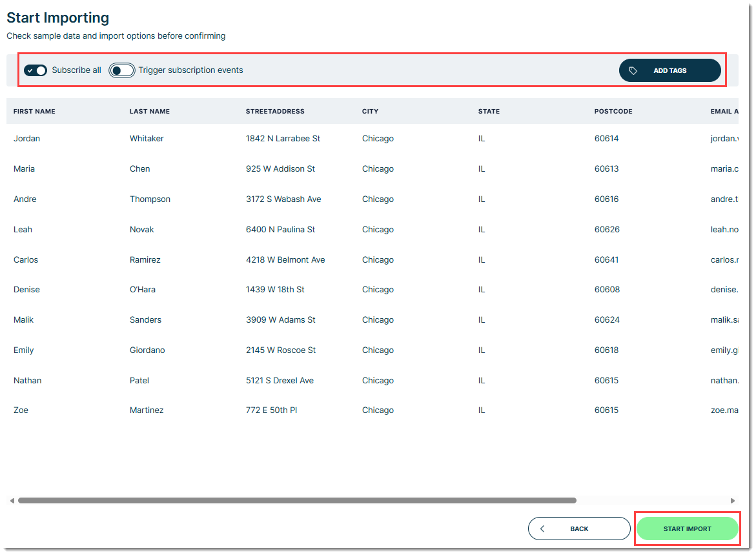Click postcode cell 60624

[606, 320]
